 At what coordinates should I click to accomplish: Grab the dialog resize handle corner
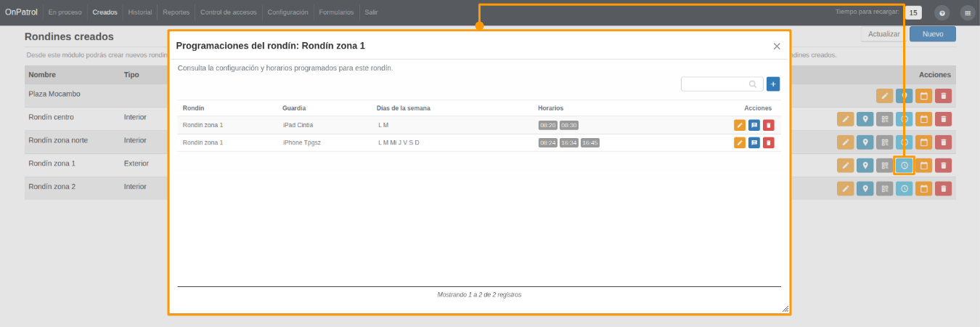tap(785, 309)
